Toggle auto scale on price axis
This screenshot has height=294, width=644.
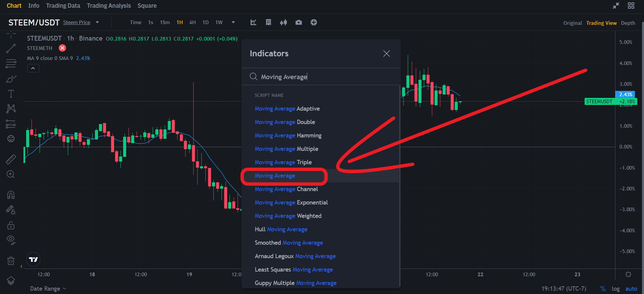(x=631, y=289)
